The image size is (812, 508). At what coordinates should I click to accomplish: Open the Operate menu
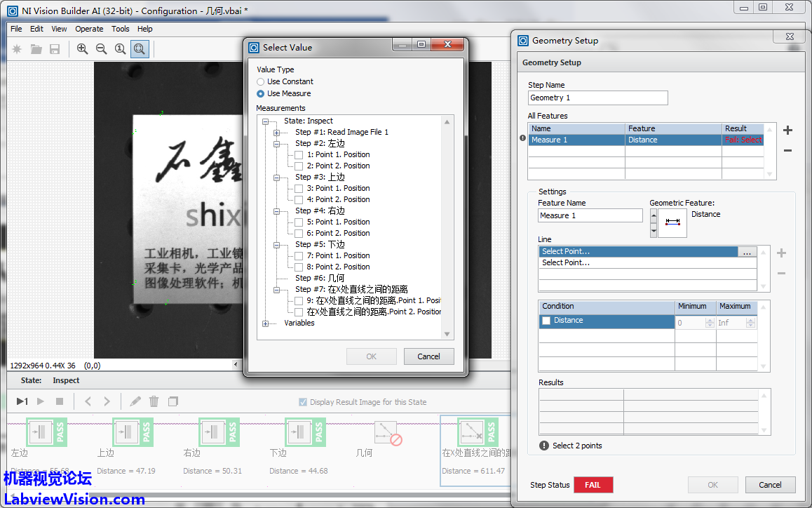pos(89,29)
